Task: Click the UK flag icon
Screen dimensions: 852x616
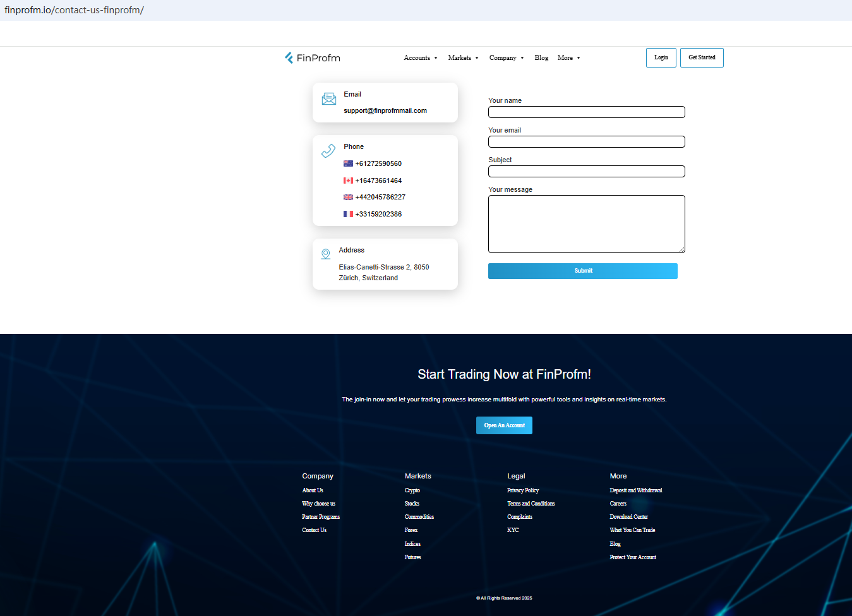Action: pyautogui.click(x=348, y=197)
